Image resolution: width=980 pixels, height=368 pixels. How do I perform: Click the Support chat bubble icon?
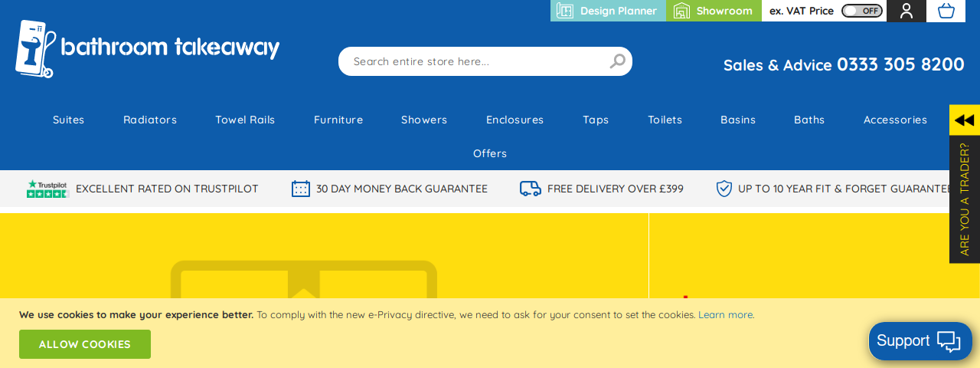click(949, 341)
